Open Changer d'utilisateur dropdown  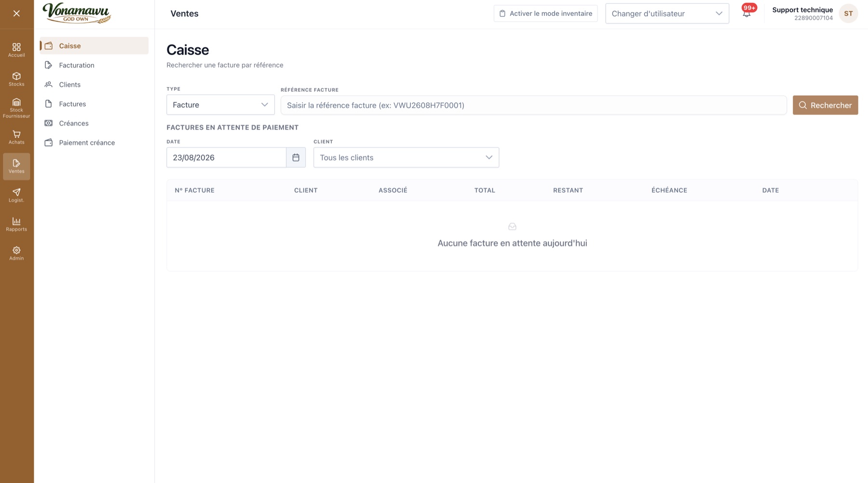tap(667, 14)
